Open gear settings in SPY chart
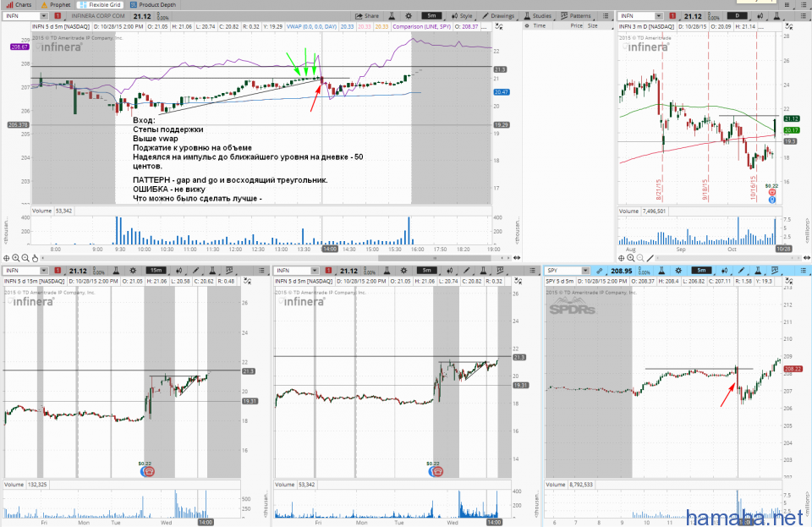The width and height of the screenshot is (812, 527). pyautogui.click(x=678, y=271)
